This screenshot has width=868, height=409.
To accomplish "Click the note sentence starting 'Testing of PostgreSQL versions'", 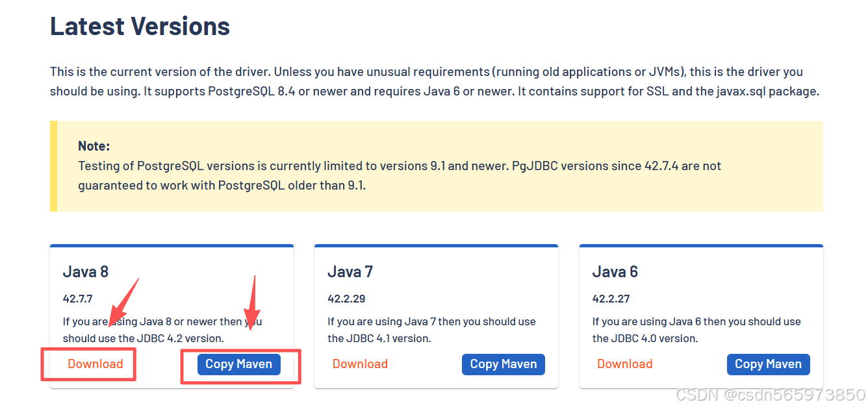I will click(400, 175).
